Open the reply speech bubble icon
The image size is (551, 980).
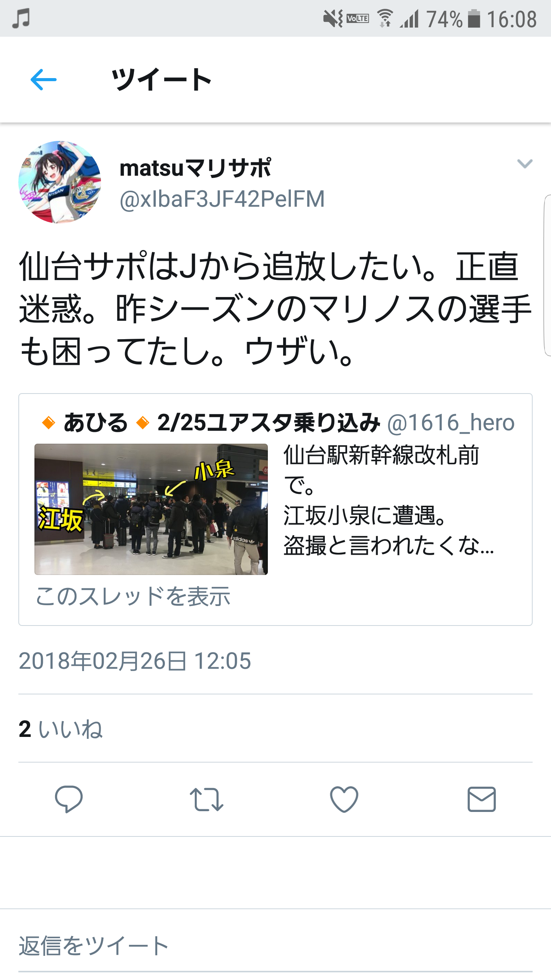pos(69,799)
